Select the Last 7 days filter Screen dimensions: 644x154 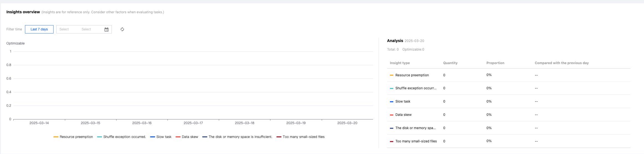(39, 29)
